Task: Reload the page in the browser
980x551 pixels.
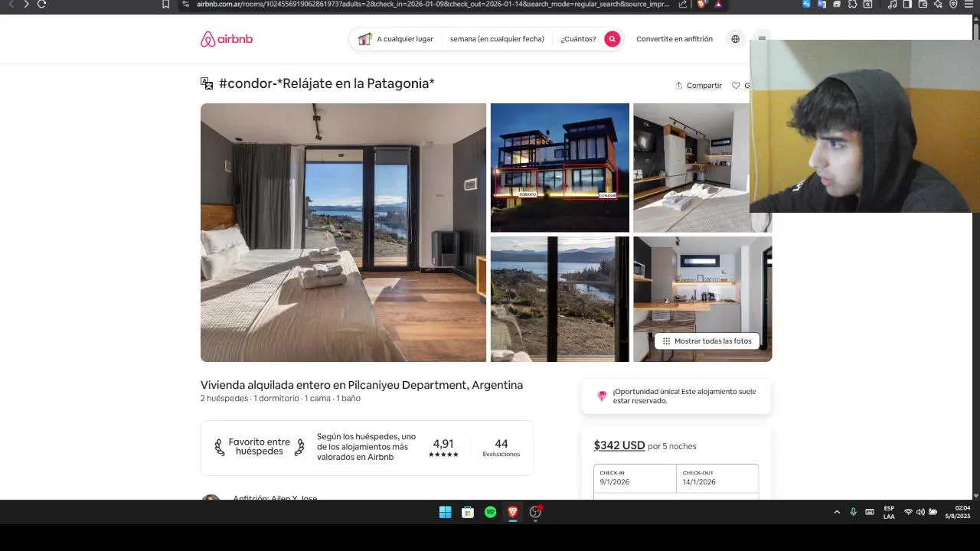Action: tap(41, 4)
